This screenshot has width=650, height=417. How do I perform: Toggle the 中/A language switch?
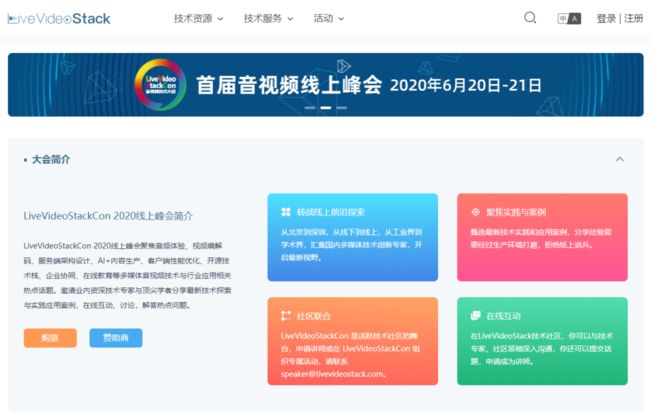coord(569,19)
